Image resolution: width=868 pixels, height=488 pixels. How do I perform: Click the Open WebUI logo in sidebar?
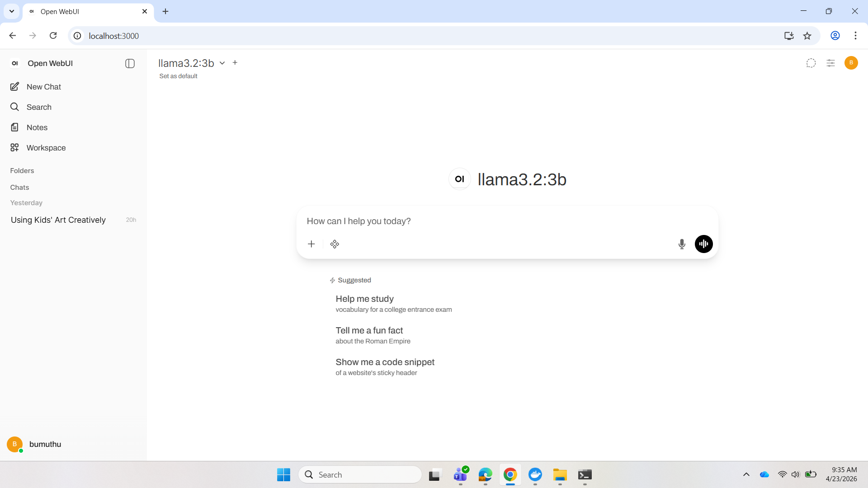point(15,63)
